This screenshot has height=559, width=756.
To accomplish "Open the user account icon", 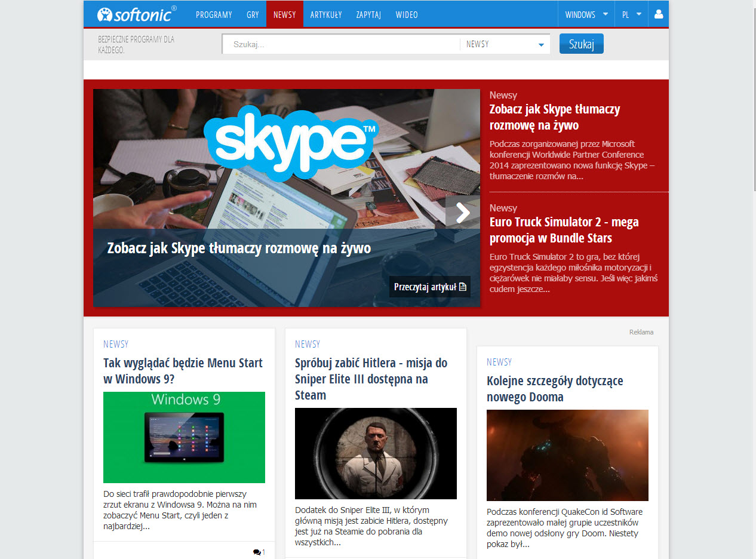I will (x=659, y=14).
